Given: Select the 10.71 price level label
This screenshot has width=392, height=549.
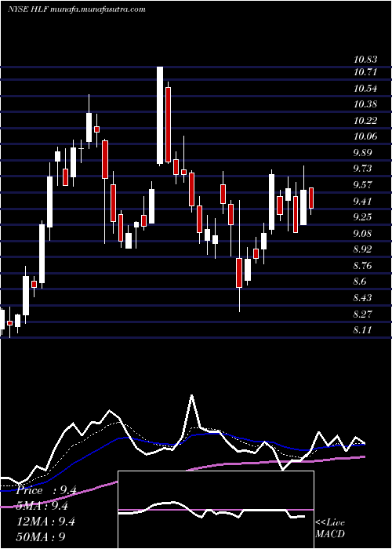Looking at the screenshot, I should coord(365,72).
